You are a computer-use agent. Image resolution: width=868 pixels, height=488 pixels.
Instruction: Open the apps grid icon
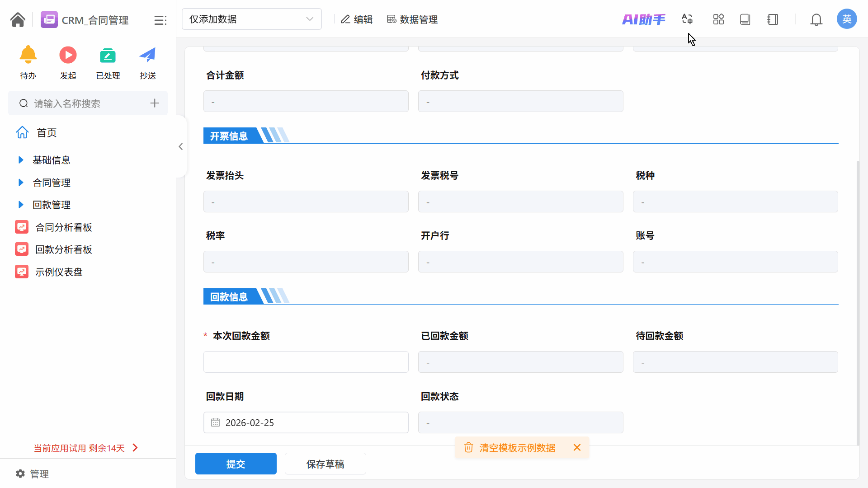(718, 19)
